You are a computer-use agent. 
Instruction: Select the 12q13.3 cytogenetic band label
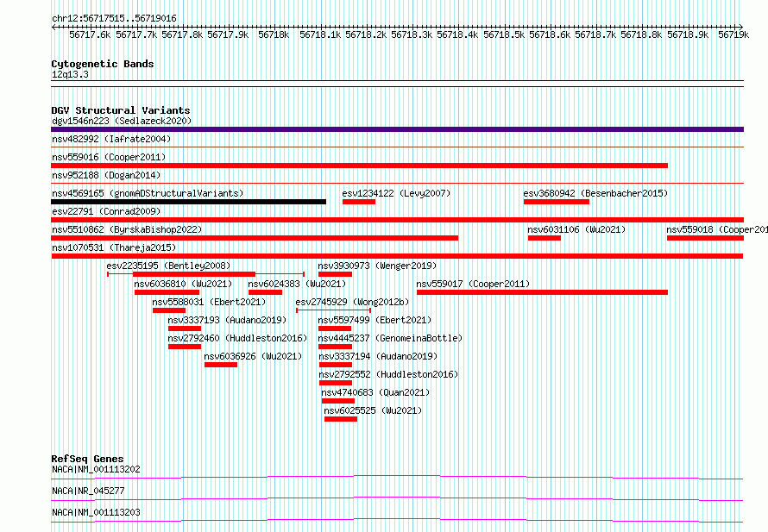70,74
